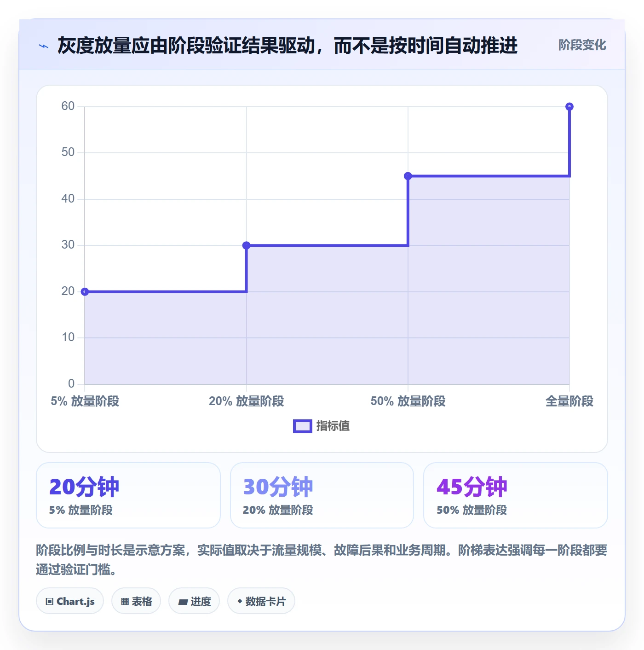Click the x-axis label 全量阶段
This screenshot has width=644, height=650.
click(569, 401)
